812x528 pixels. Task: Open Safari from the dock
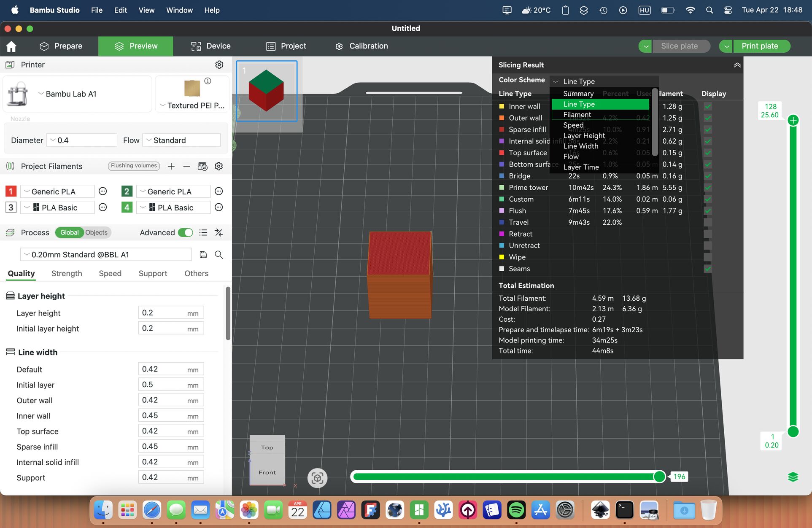coord(152,510)
